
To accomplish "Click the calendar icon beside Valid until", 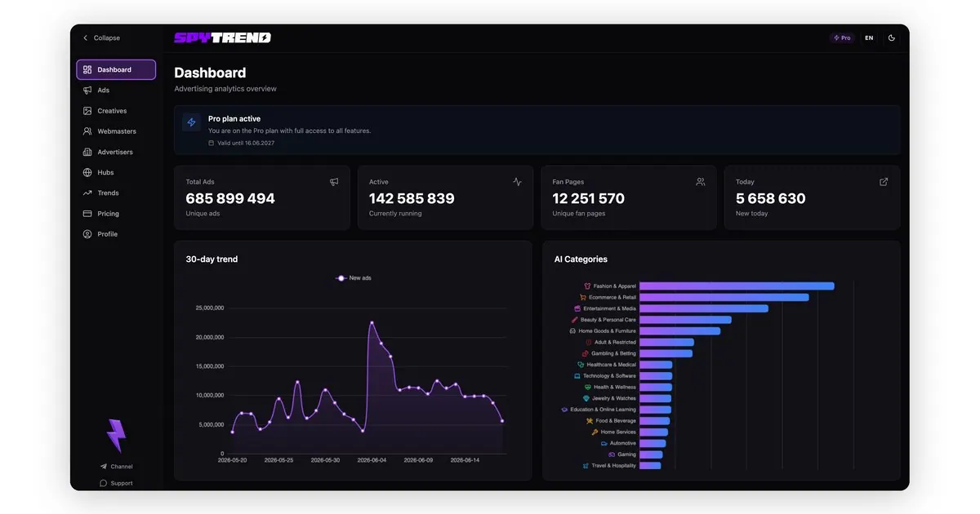I will pos(211,143).
